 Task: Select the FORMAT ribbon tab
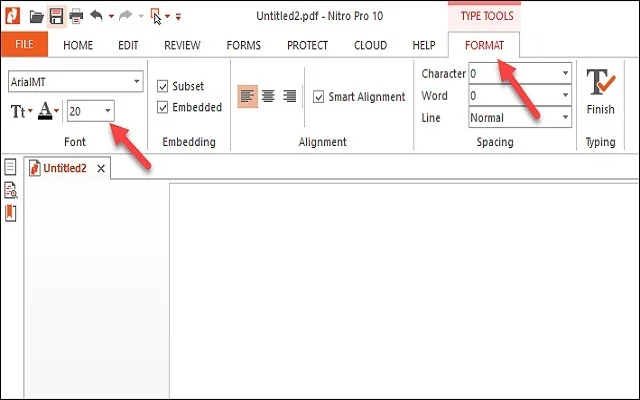pyautogui.click(x=484, y=45)
